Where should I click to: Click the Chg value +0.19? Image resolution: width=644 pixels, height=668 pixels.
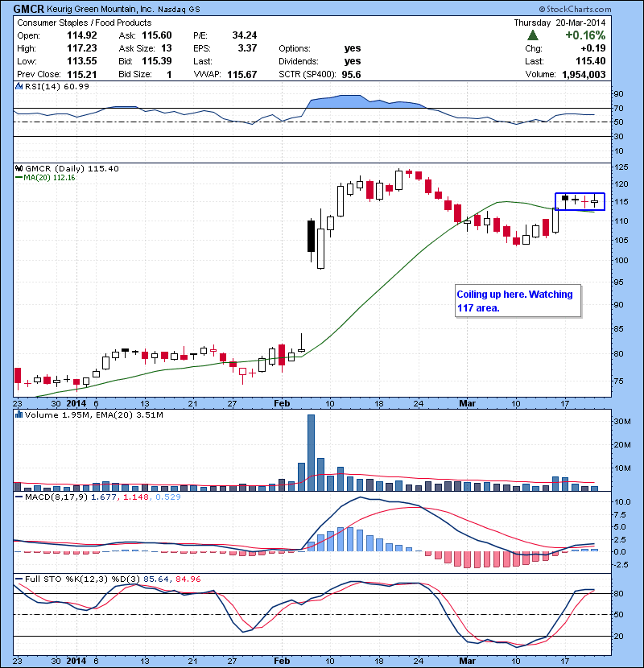(592, 48)
